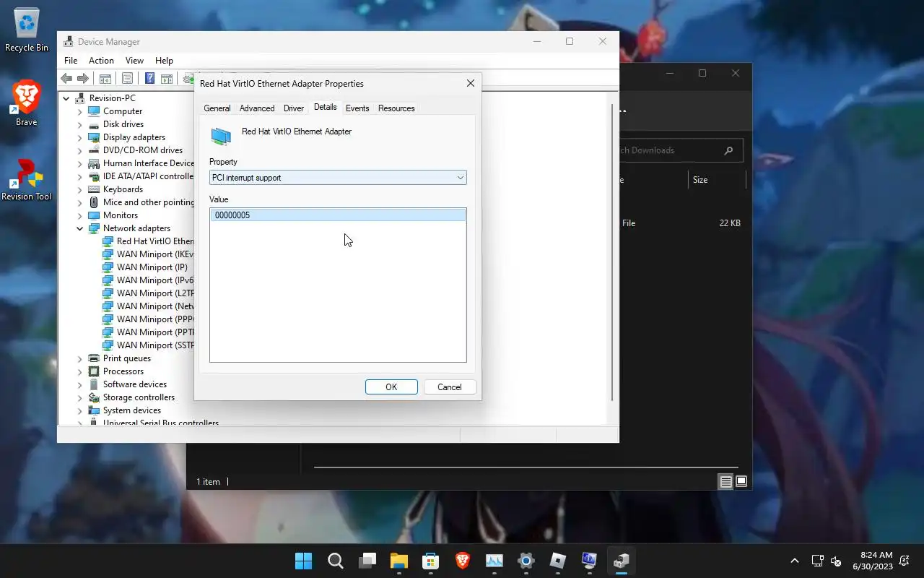Click the network icon in system tray
Image resolution: width=924 pixels, height=578 pixels.
(x=818, y=561)
